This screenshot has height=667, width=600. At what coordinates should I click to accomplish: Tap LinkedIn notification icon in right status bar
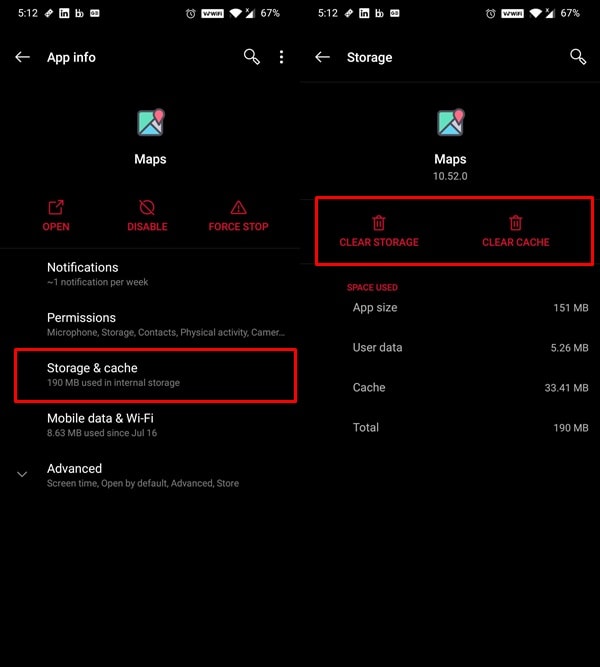pyautogui.click(x=364, y=13)
